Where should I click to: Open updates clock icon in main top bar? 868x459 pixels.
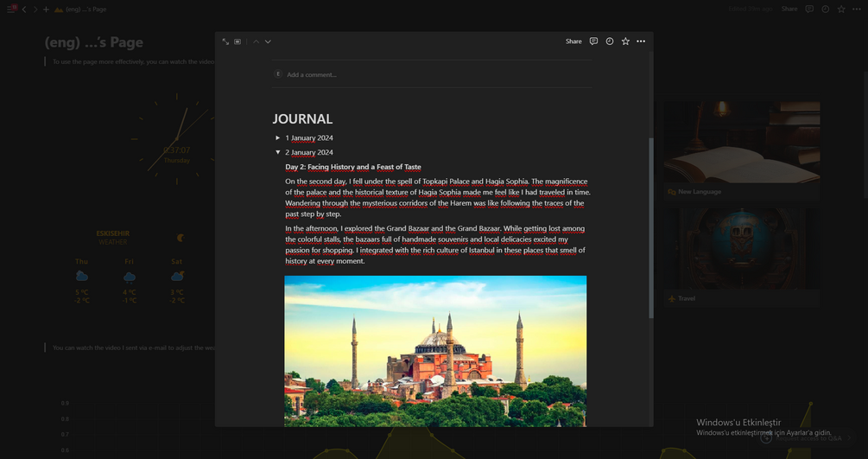pyautogui.click(x=826, y=9)
